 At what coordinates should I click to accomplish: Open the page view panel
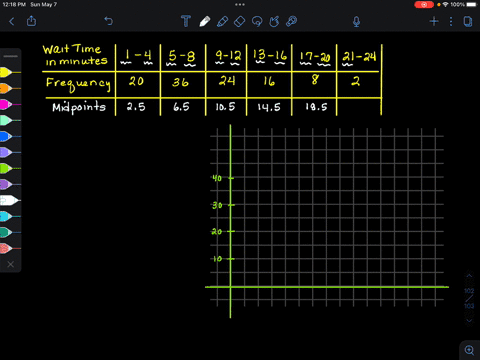[x=468, y=22]
